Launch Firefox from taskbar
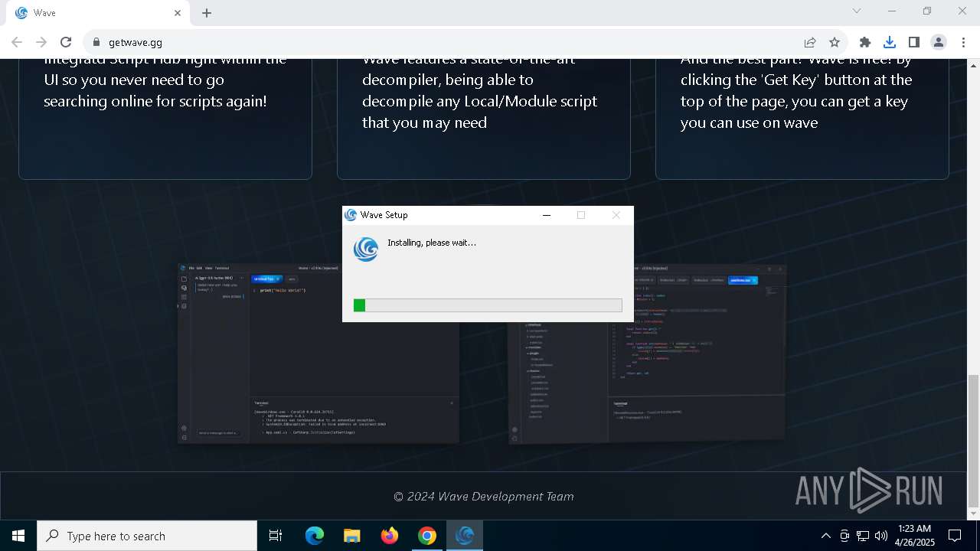The height and width of the screenshot is (551, 980). [390, 536]
